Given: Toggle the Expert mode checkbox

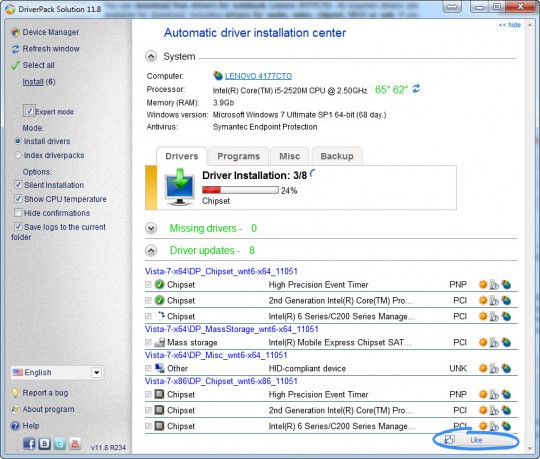Looking at the screenshot, I should coord(29,111).
